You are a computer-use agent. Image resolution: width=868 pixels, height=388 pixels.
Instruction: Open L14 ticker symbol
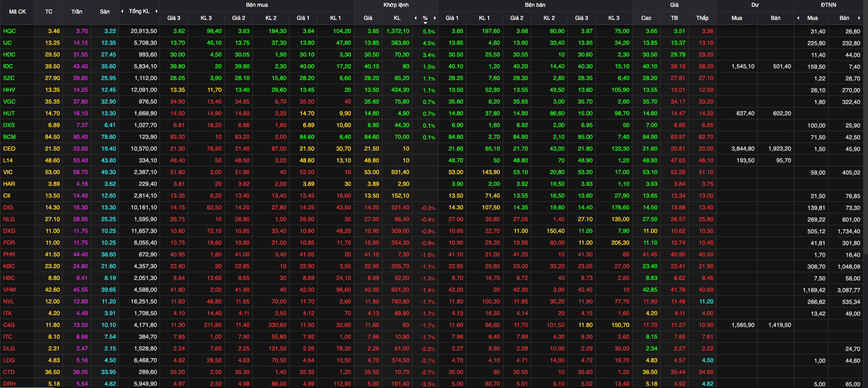coord(8,161)
